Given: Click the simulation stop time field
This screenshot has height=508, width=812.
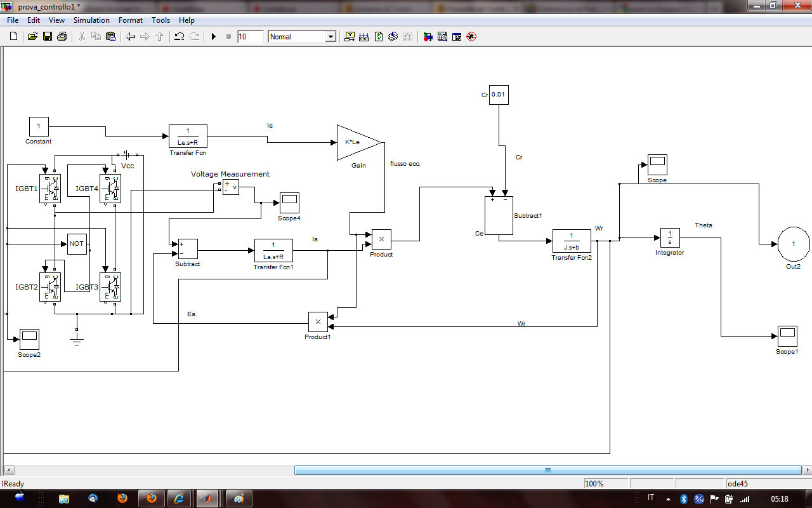Looking at the screenshot, I should click(x=250, y=37).
